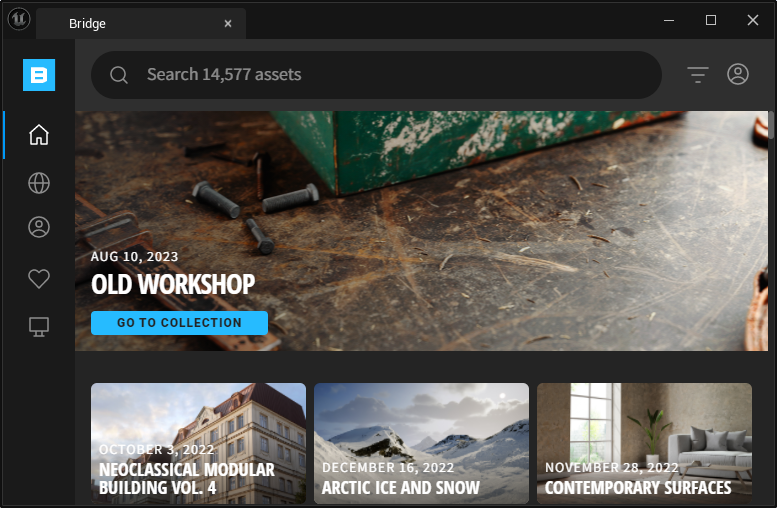Open the globe Browse icon in sidebar
This screenshot has width=777, height=508.
(39, 183)
